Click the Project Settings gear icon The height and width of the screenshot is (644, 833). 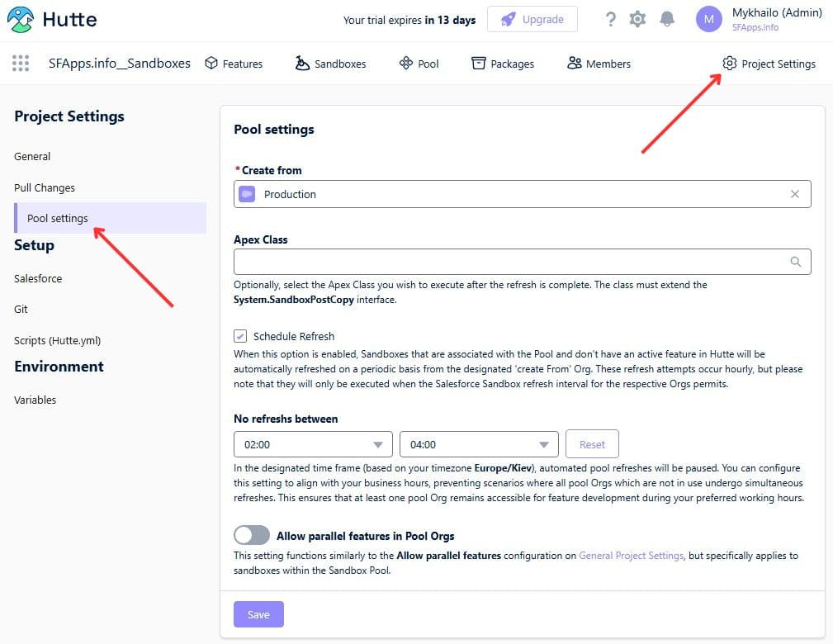730,64
